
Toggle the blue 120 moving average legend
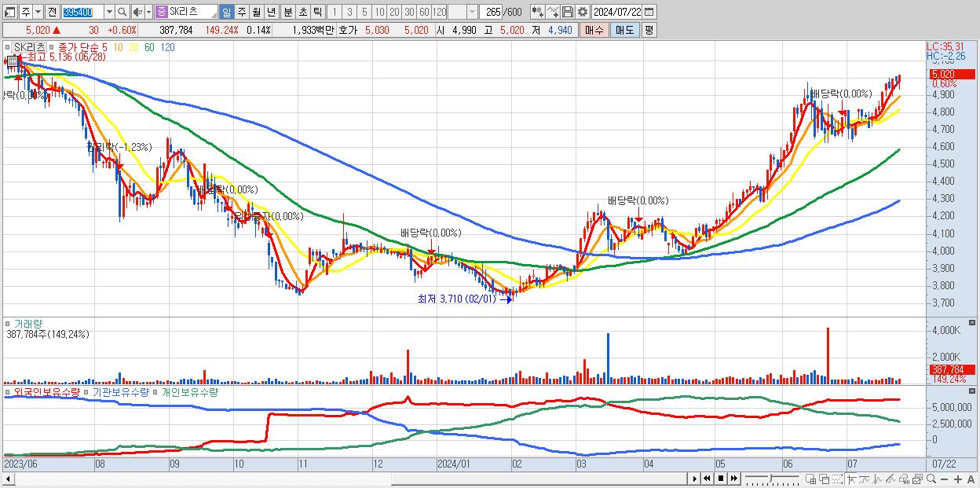[167, 47]
